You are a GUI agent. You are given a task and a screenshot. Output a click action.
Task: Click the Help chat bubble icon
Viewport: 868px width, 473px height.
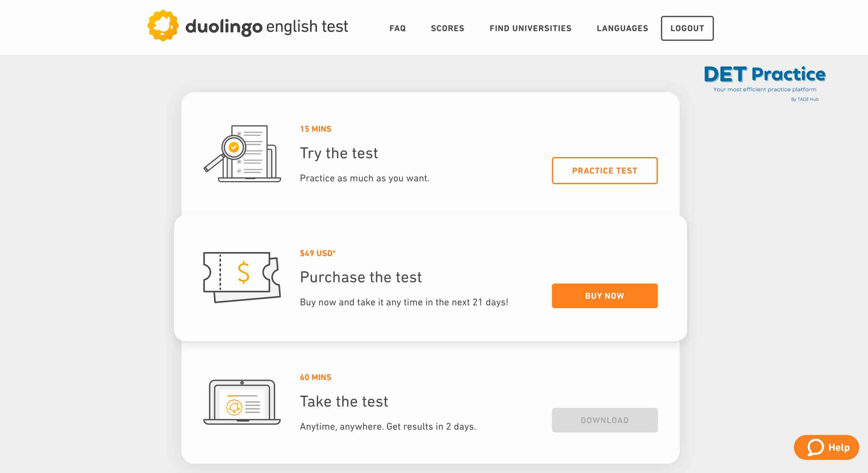point(815,447)
